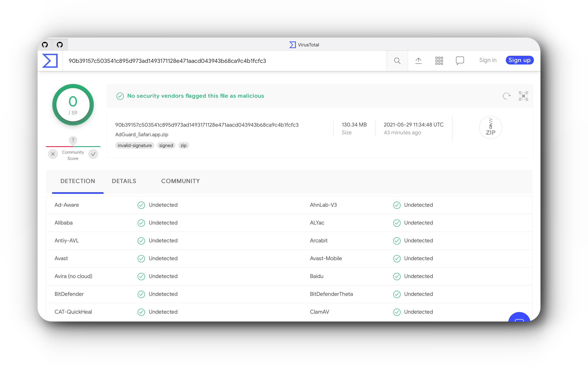Click the Avast undetected check icon

pos(141,259)
